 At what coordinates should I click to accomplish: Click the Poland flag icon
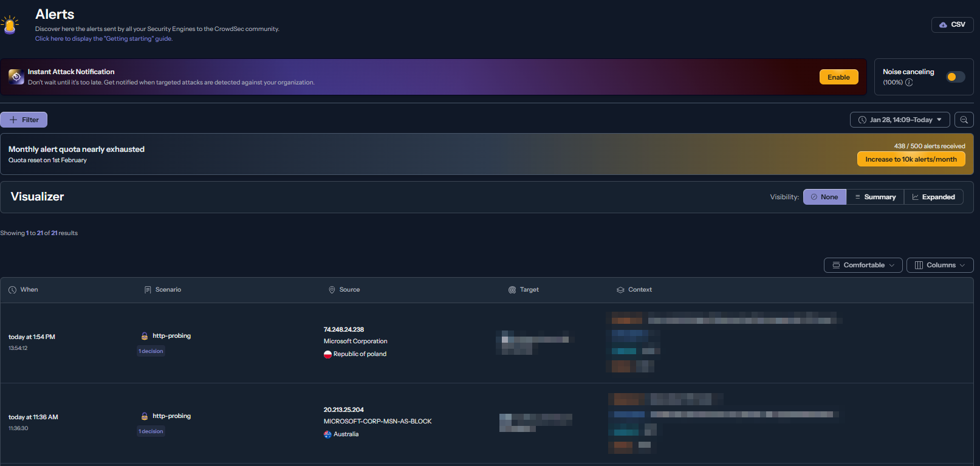327,354
